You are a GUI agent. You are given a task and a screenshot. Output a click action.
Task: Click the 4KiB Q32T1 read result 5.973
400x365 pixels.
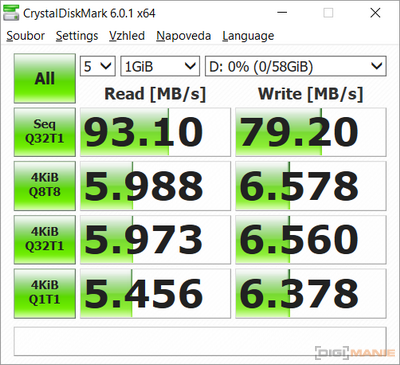point(155,240)
